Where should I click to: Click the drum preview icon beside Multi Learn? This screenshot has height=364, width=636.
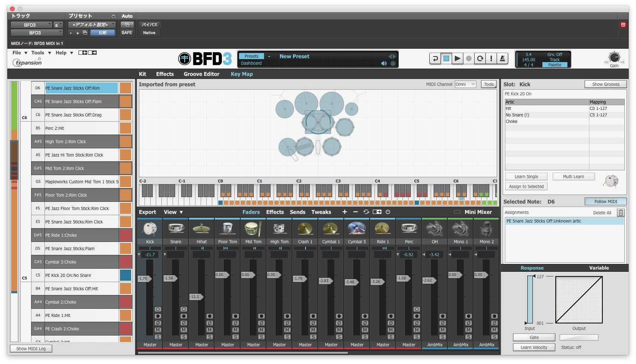[x=611, y=181]
